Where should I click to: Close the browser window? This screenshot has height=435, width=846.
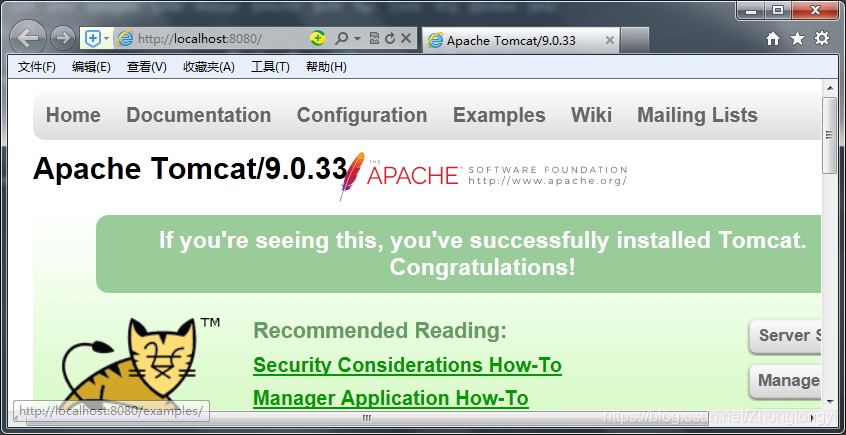pos(815,10)
